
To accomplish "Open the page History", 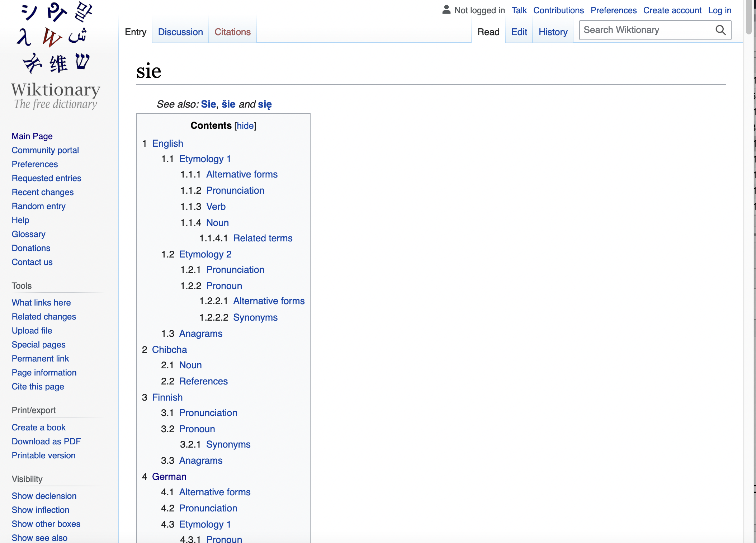I will tap(553, 32).
